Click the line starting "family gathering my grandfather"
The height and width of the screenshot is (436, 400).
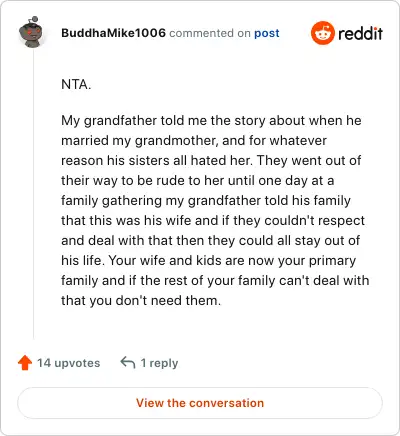(206, 201)
